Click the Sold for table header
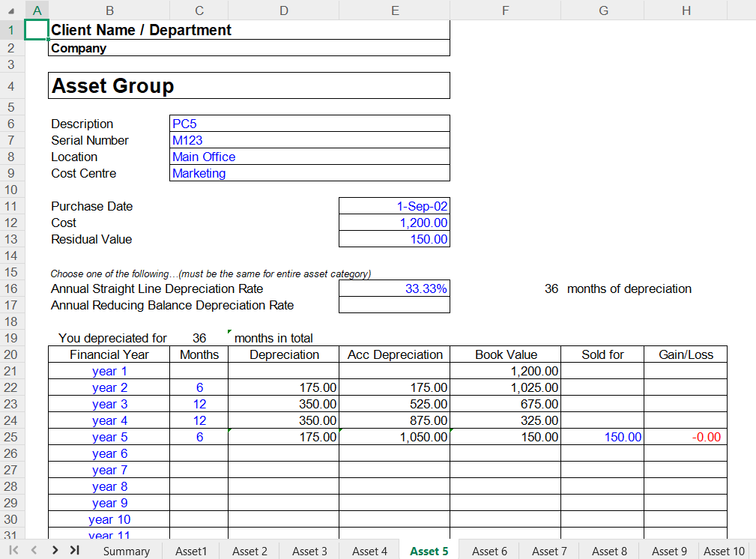The image size is (756, 559). pyautogui.click(x=602, y=354)
